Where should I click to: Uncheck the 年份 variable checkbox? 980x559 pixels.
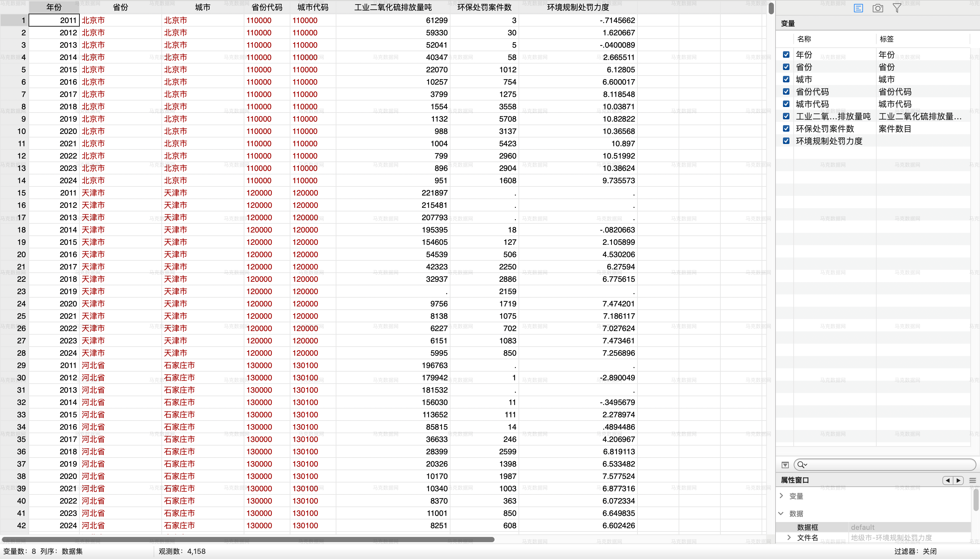[x=786, y=54]
